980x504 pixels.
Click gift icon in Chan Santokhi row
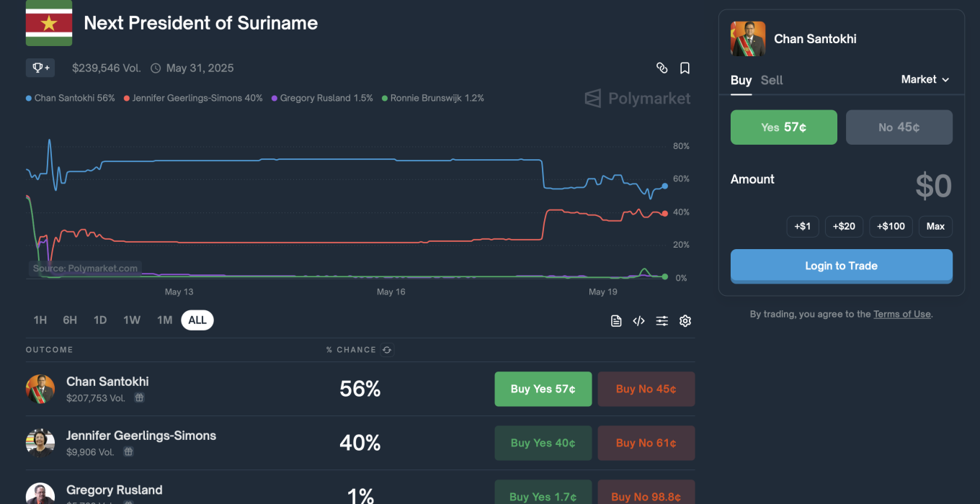(x=139, y=397)
